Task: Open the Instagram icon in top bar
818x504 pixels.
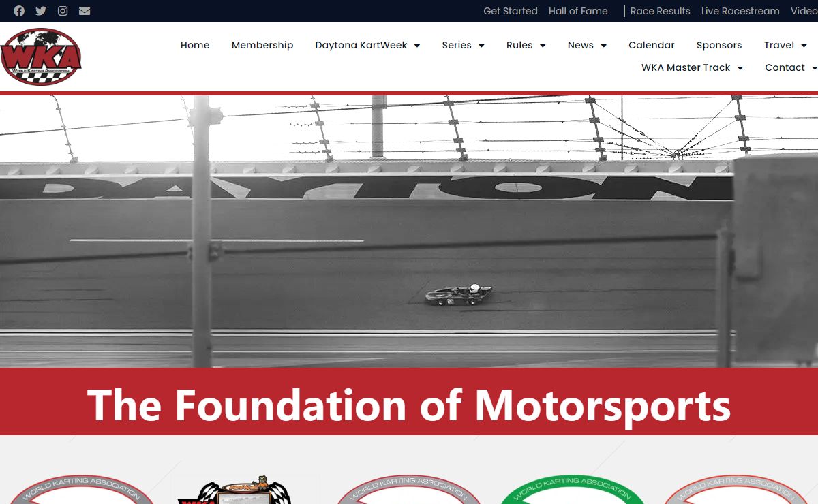Action: tap(63, 11)
